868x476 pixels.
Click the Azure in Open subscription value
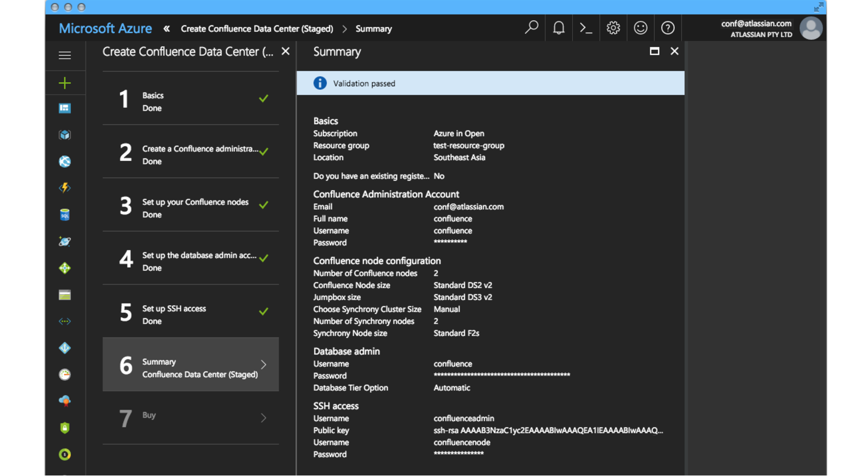(x=459, y=133)
